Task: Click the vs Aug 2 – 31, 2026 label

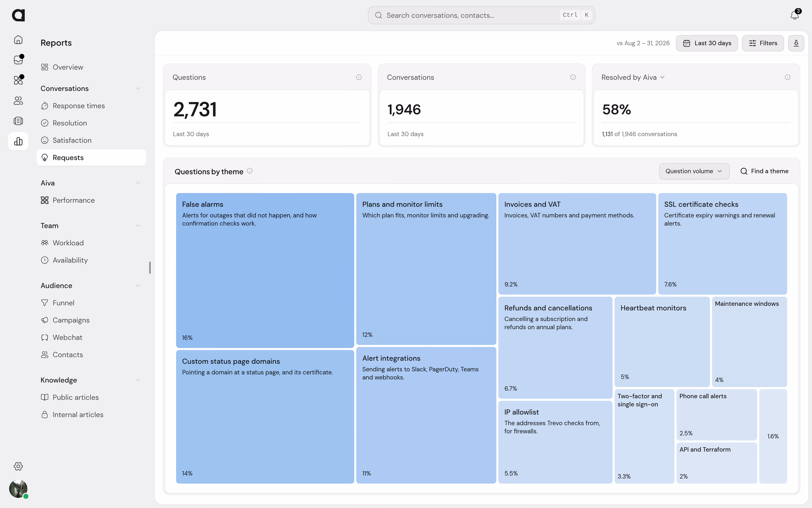Action: (643, 43)
